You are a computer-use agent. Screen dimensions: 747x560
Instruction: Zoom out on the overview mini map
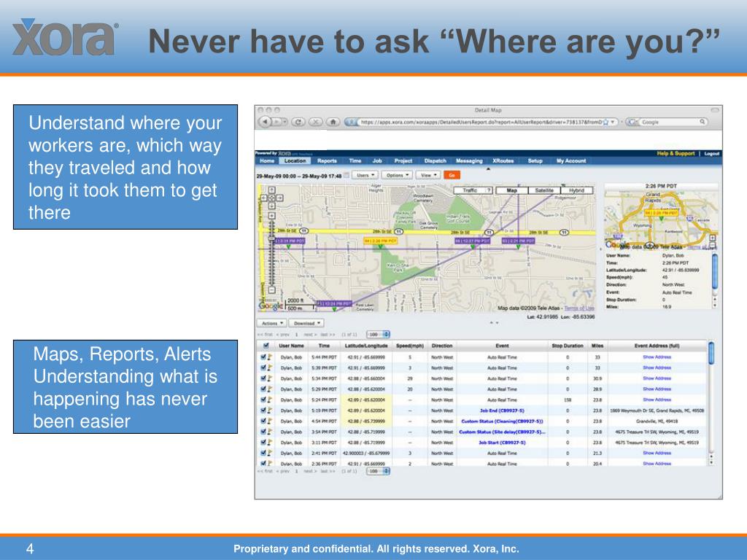tap(712, 246)
